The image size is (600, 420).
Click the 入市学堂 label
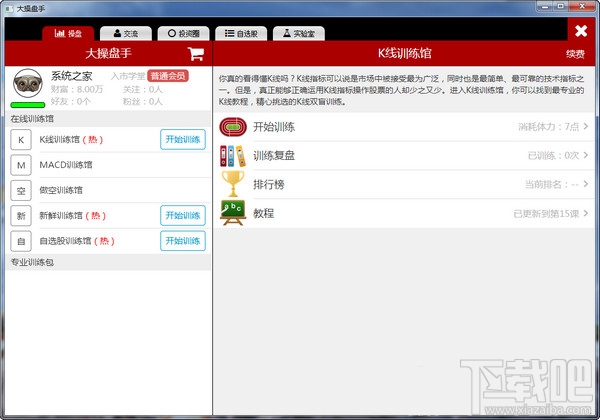coord(128,76)
